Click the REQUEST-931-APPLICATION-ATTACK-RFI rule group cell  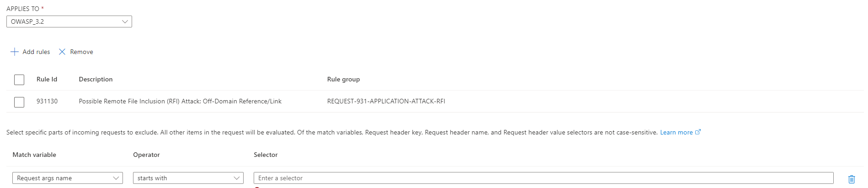(x=386, y=101)
